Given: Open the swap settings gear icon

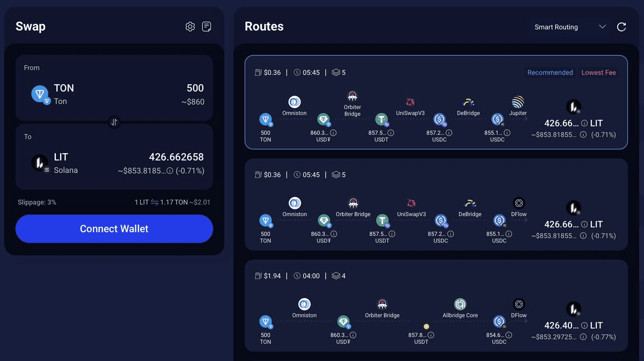Looking at the screenshot, I should pyautogui.click(x=189, y=26).
